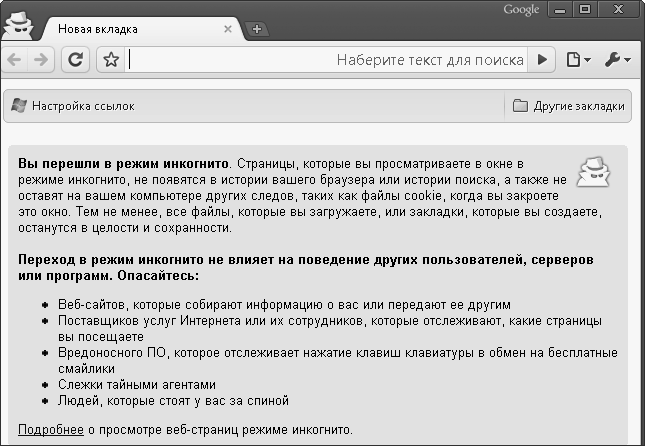Go back using the left arrow
The width and height of the screenshot is (645, 446).
pyautogui.click(x=15, y=60)
